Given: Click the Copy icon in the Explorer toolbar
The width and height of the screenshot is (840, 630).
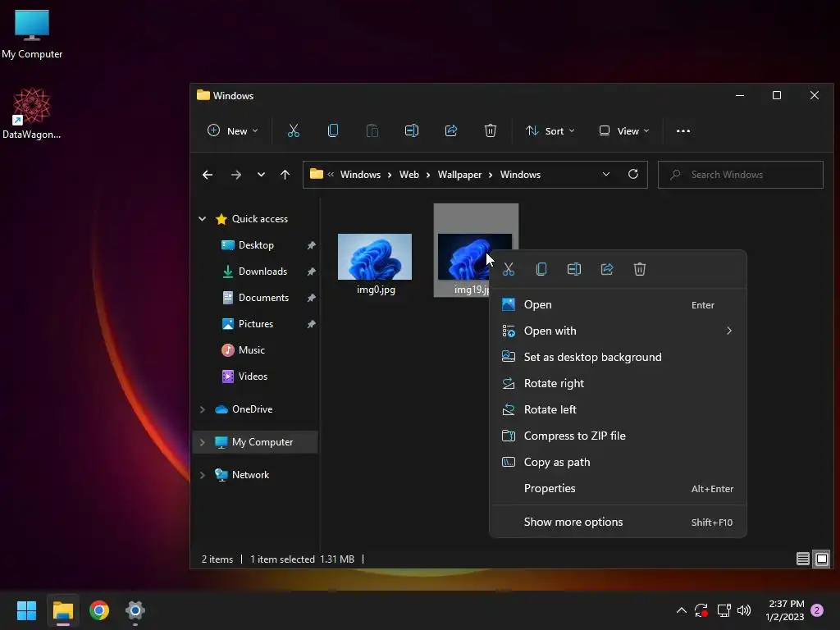Looking at the screenshot, I should pyautogui.click(x=333, y=130).
